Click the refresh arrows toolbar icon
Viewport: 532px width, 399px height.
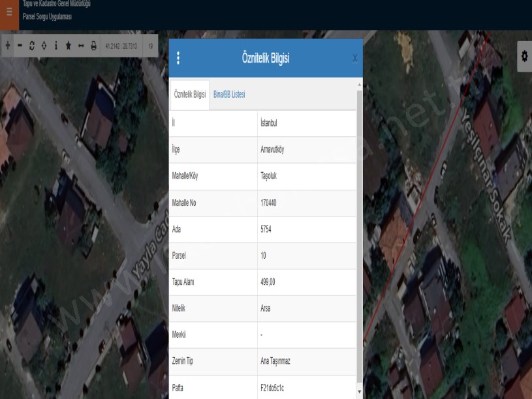(32, 46)
